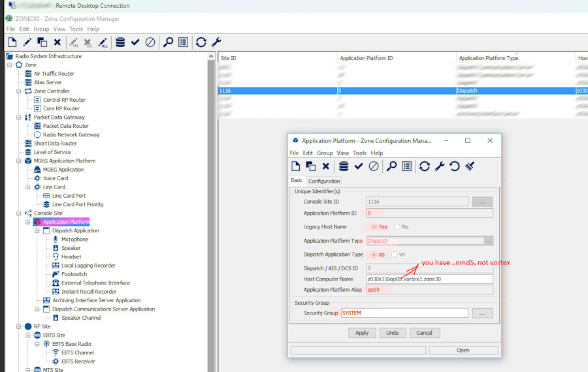Screen dimensions: 588x372
Task: Click the Cancel button
Action: tap(424, 333)
